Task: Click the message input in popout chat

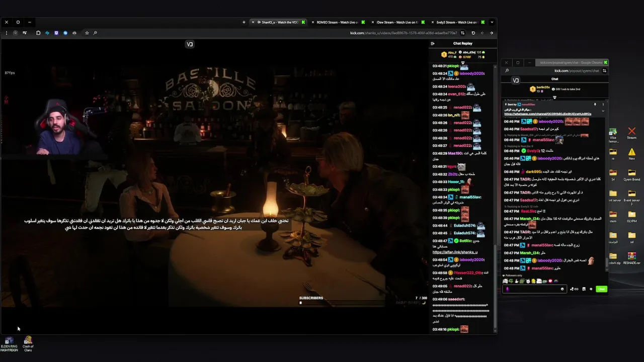Action: point(534,289)
